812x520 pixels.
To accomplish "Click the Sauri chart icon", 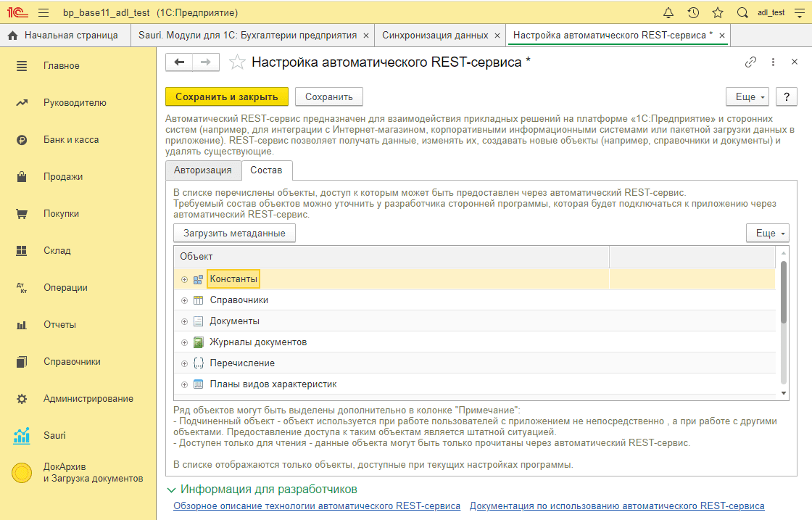I will [22, 436].
